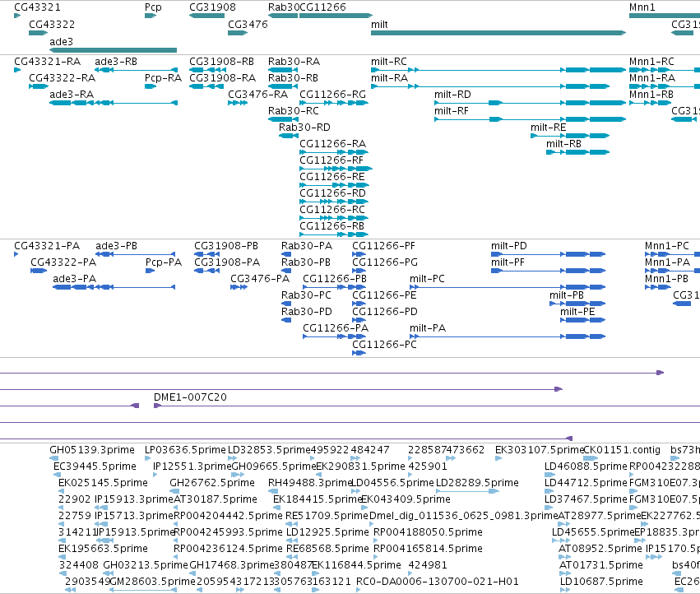Select the Rab30 gene label
This screenshot has width=700, height=594.
pyautogui.click(x=284, y=7)
